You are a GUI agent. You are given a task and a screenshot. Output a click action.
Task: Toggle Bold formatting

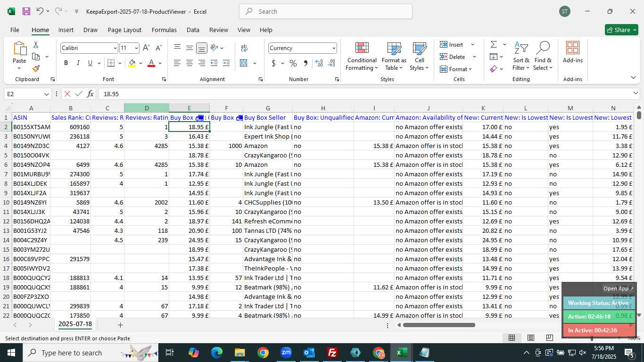[66, 63]
